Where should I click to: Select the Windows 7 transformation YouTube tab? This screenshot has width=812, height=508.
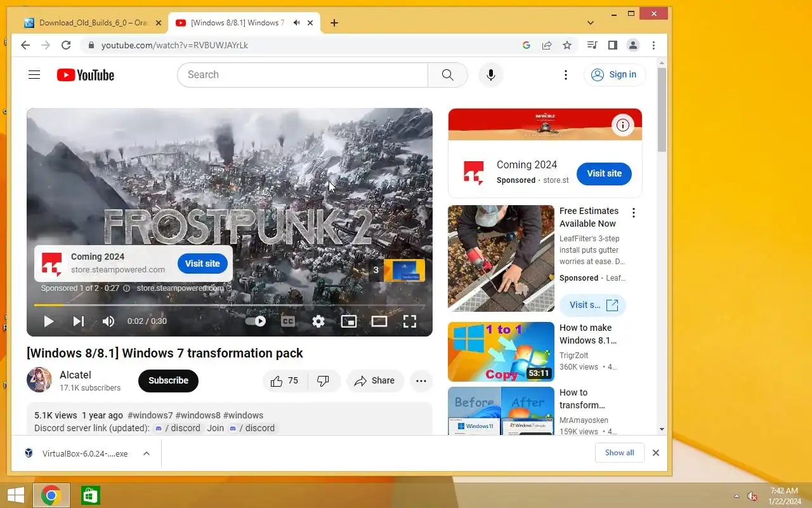(237, 23)
